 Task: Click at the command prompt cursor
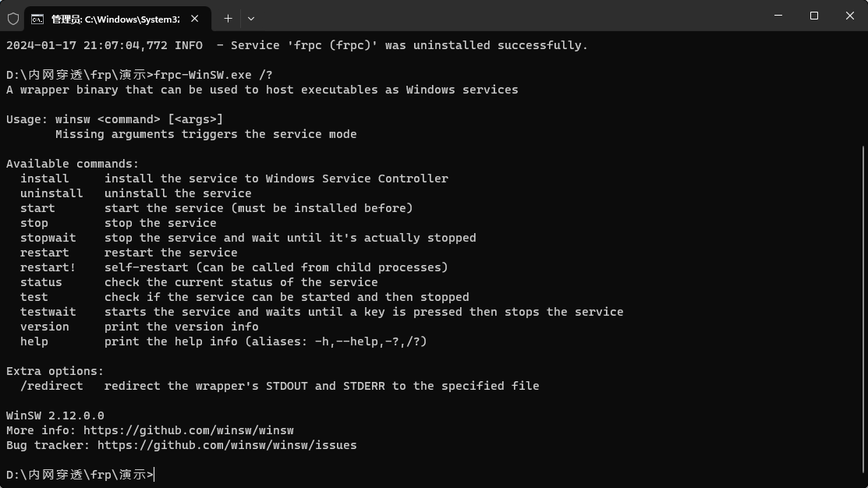(154, 475)
